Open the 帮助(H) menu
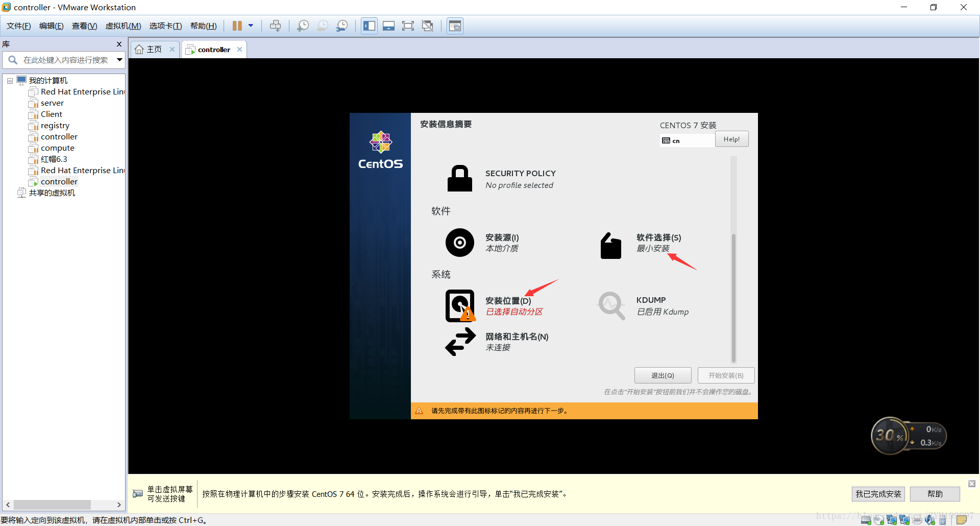This screenshot has height=526, width=980. tap(204, 26)
